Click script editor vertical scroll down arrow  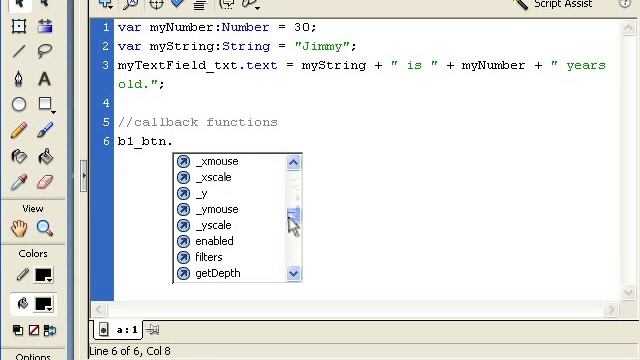628,292
